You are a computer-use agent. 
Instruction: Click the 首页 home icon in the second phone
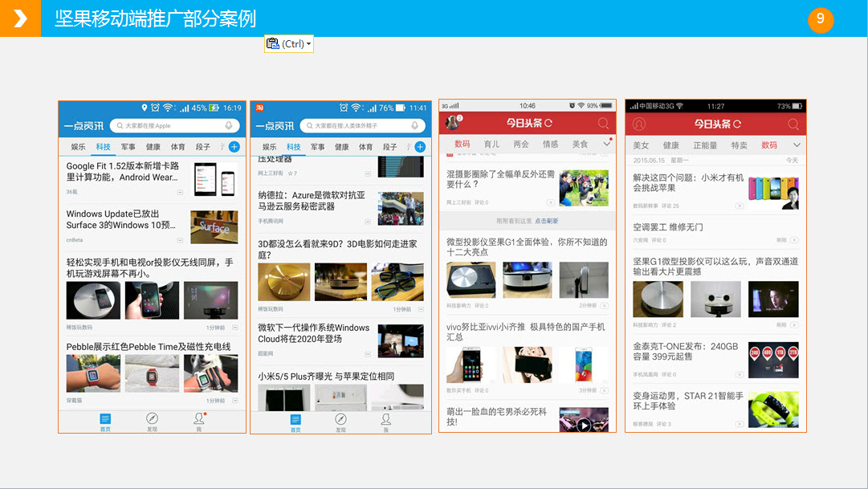pyautogui.click(x=295, y=420)
